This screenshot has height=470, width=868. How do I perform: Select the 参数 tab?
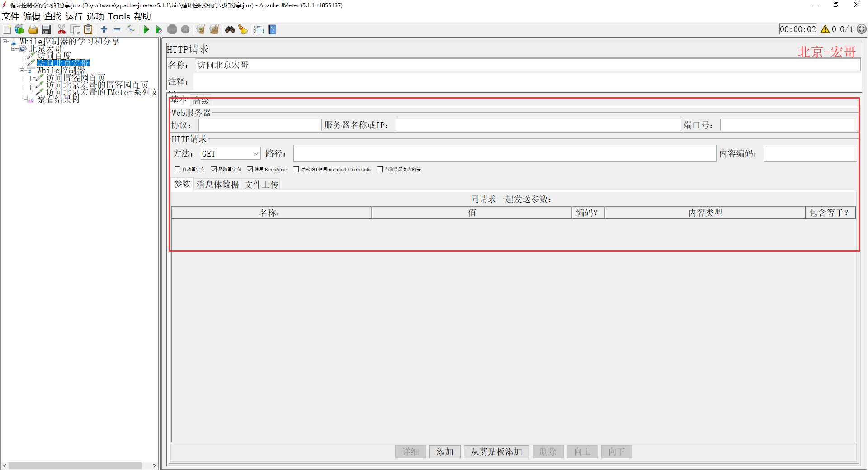tap(183, 184)
